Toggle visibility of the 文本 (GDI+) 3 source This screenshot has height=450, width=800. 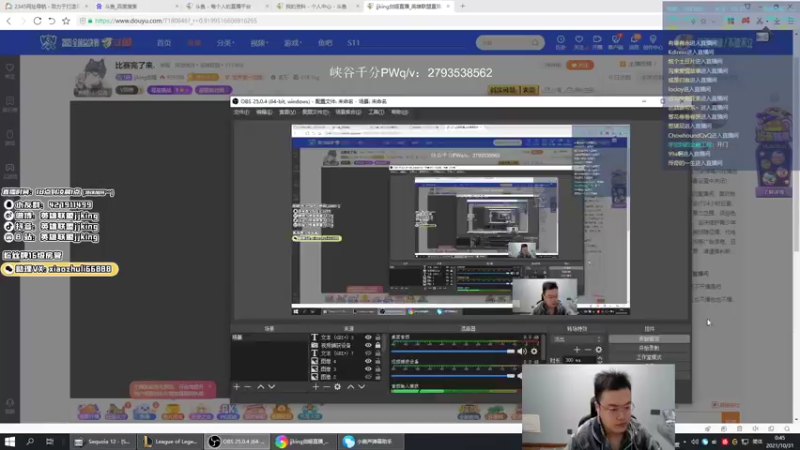click(368, 337)
